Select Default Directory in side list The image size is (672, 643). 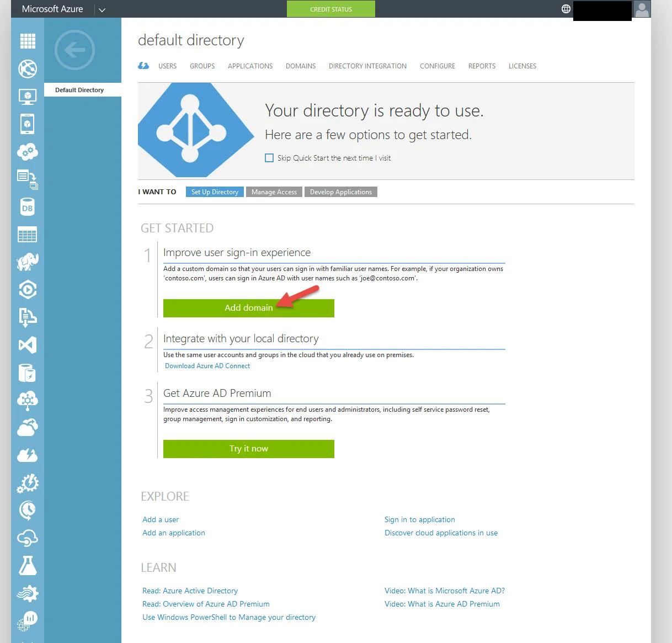tap(83, 90)
